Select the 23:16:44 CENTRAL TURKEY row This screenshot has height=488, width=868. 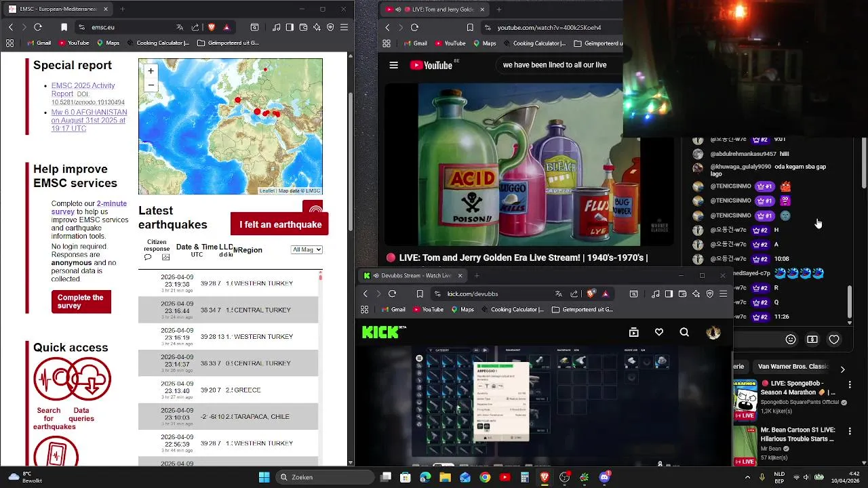pos(228,310)
